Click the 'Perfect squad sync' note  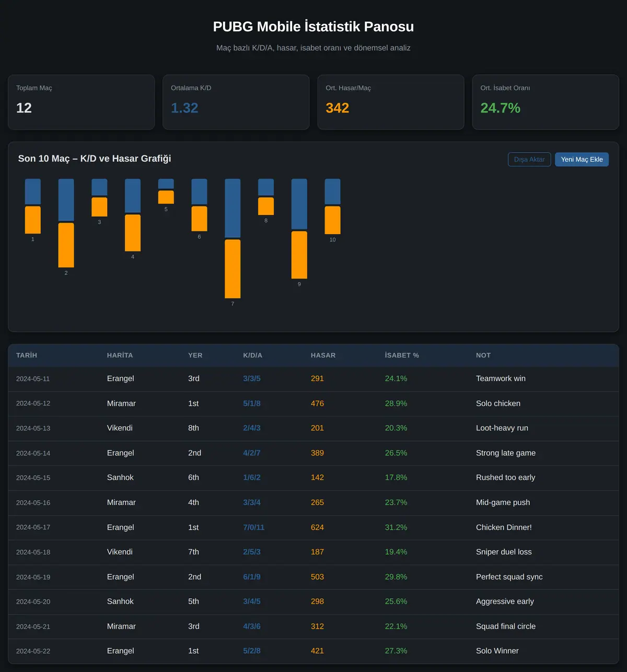pyautogui.click(x=509, y=577)
